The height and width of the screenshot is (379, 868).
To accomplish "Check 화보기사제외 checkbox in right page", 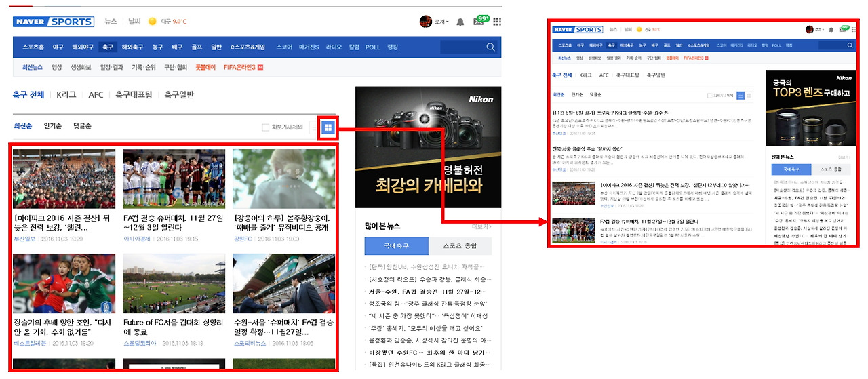I will pyautogui.click(x=709, y=96).
